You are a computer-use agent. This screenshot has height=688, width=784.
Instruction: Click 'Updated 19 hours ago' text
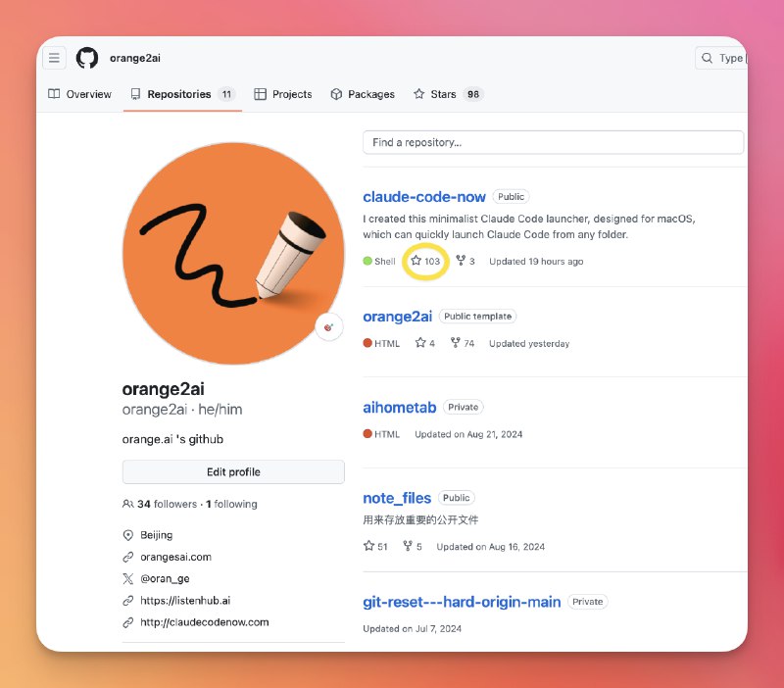[x=536, y=261]
